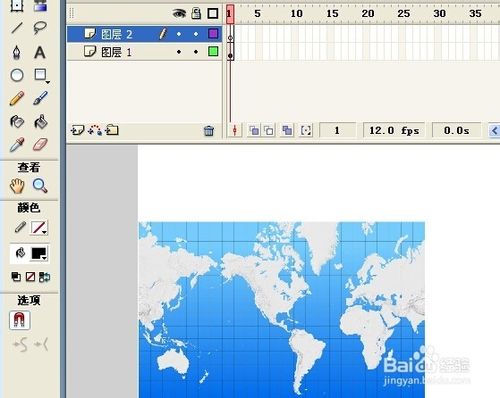
Task: Click the stroke color pencil icon
Action: [20, 227]
